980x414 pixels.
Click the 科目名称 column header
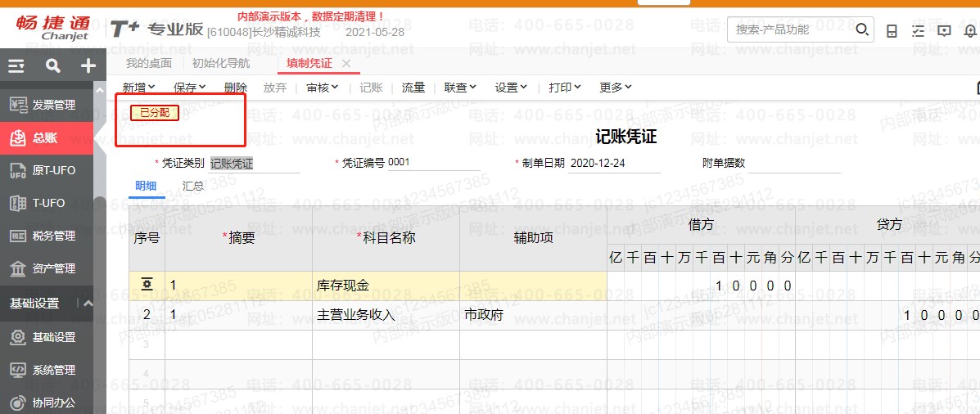tap(386, 238)
